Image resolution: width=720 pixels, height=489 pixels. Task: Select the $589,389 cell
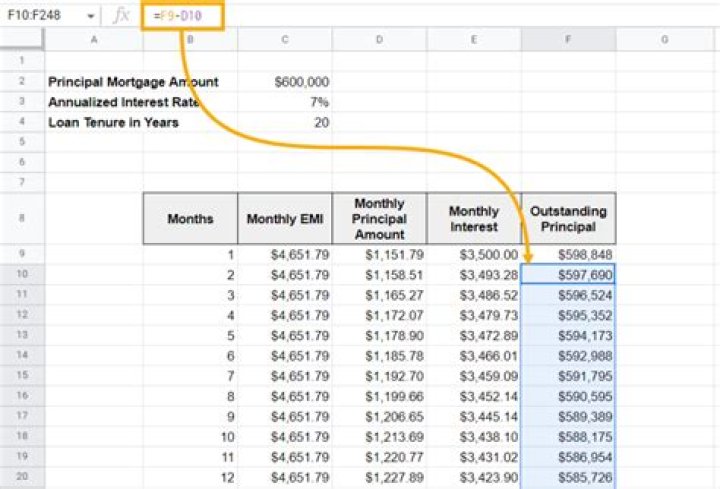568,416
